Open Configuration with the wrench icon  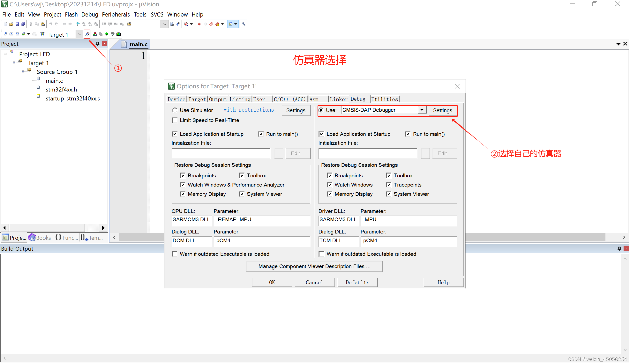click(x=244, y=24)
